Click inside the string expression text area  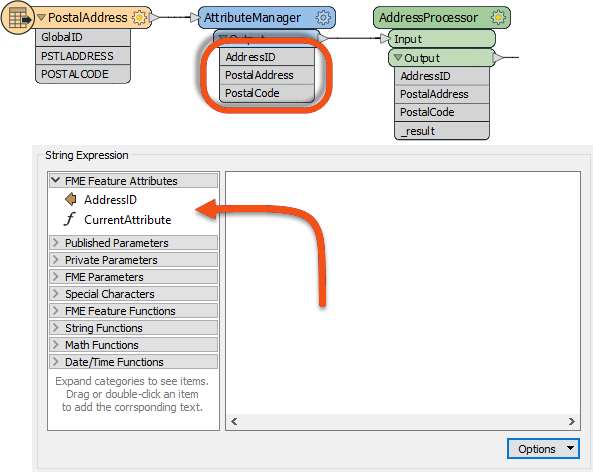pos(403,293)
